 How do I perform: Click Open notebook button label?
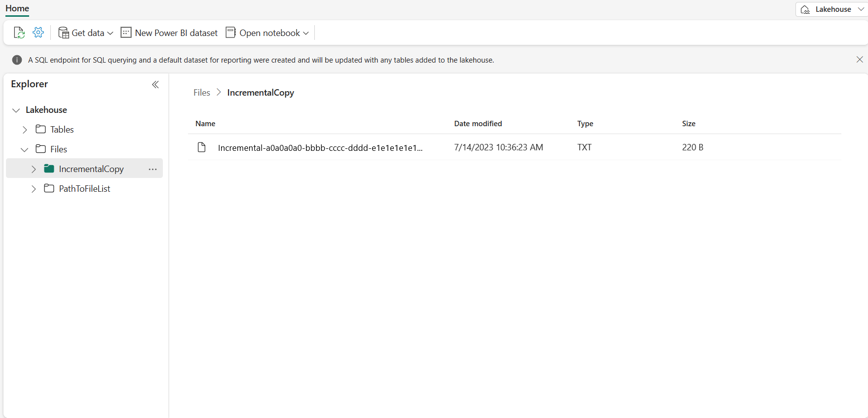[x=269, y=33]
